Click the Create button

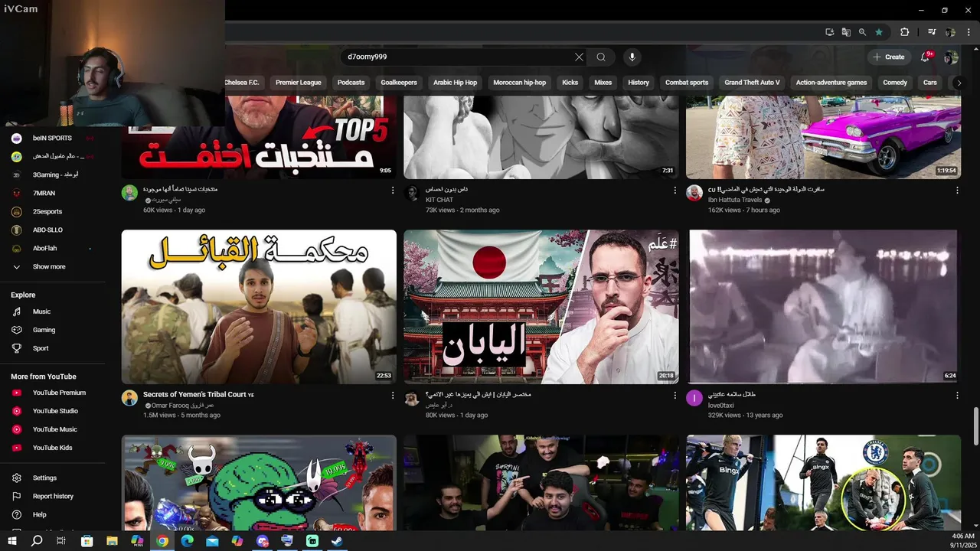(x=889, y=57)
